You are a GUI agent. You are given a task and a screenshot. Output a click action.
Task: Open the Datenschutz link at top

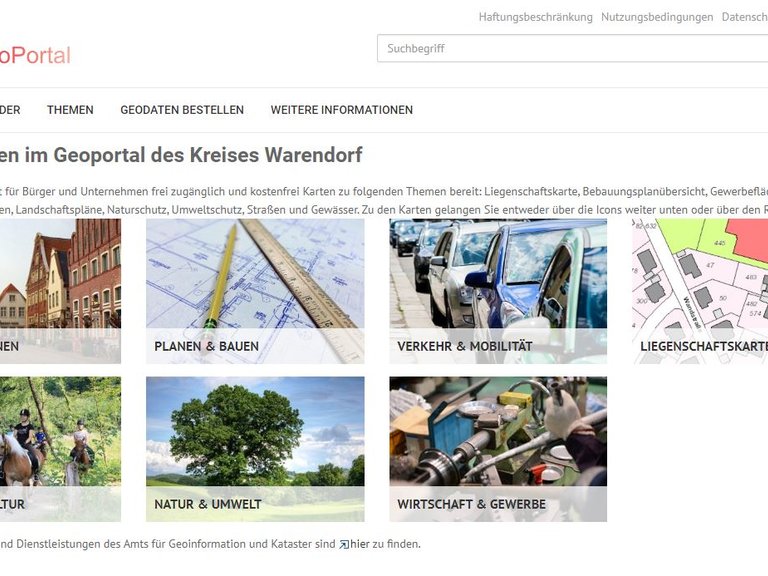pyautogui.click(x=744, y=17)
